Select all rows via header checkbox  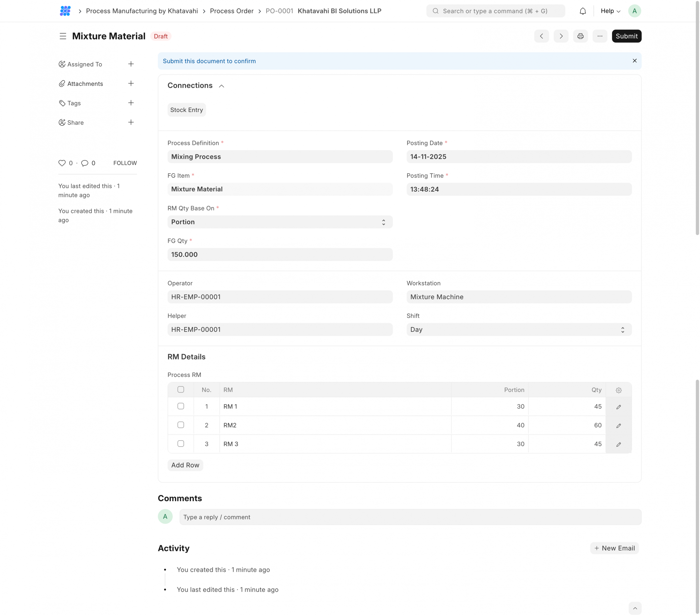pyautogui.click(x=180, y=389)
